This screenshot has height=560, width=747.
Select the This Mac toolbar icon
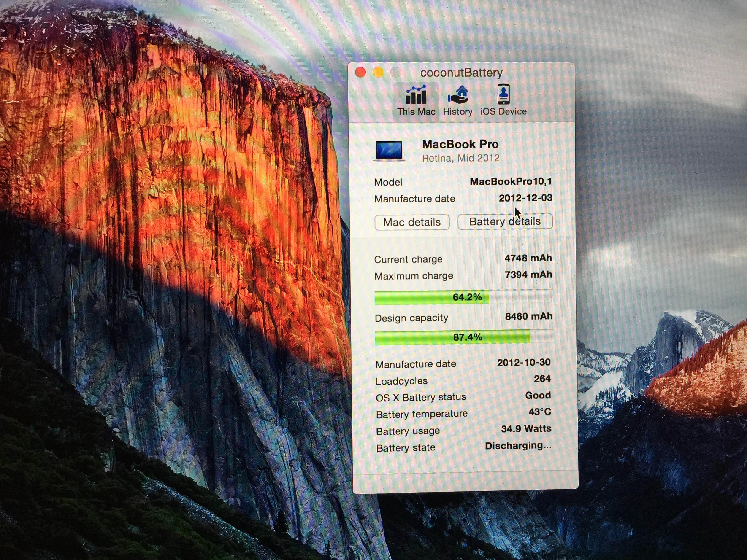click(x=416, y=101)
